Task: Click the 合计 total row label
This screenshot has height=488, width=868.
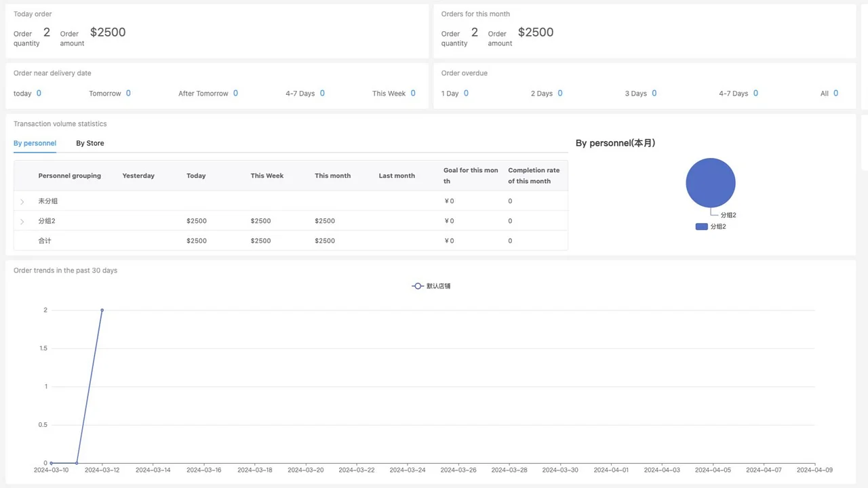Action: (45, 241)
